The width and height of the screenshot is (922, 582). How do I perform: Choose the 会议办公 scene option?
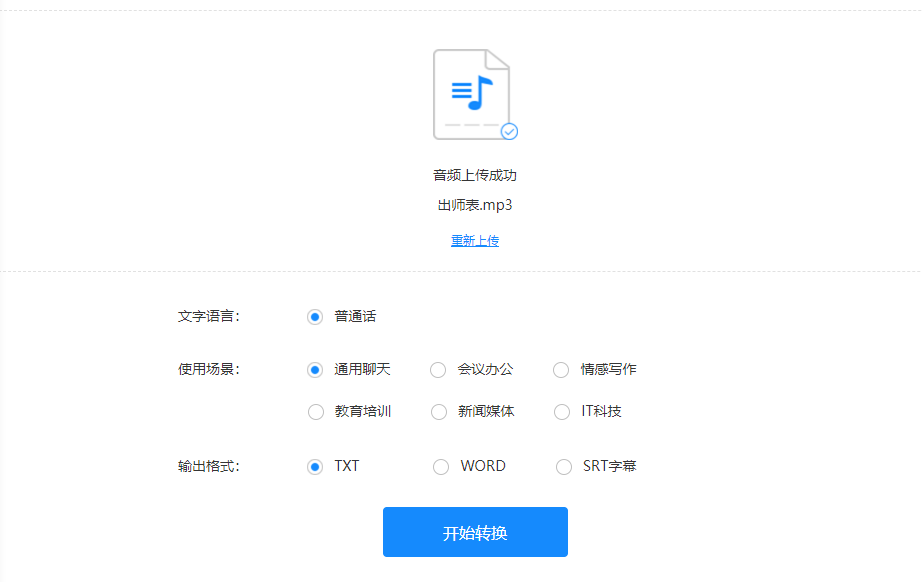click(x=438, y=369)
